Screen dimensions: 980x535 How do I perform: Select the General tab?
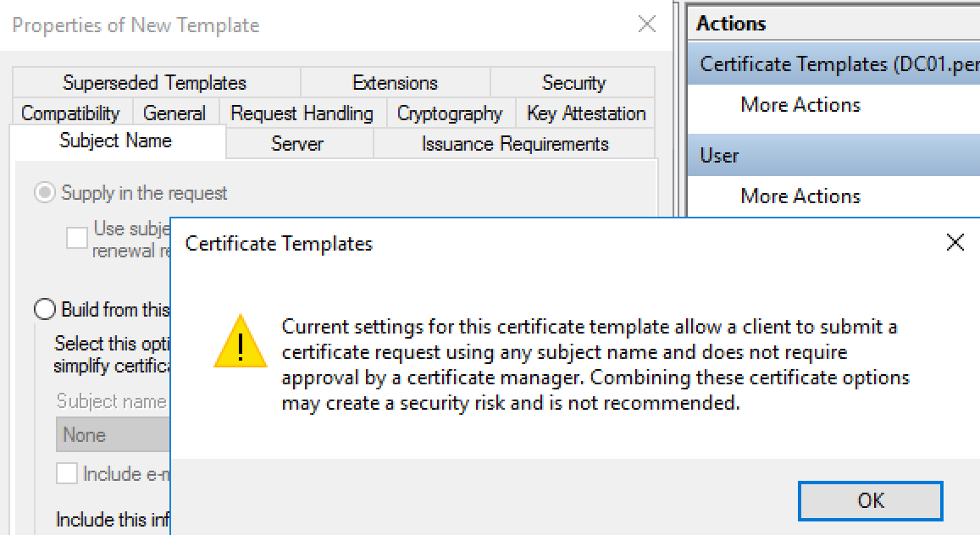click(x=174, y=113)
